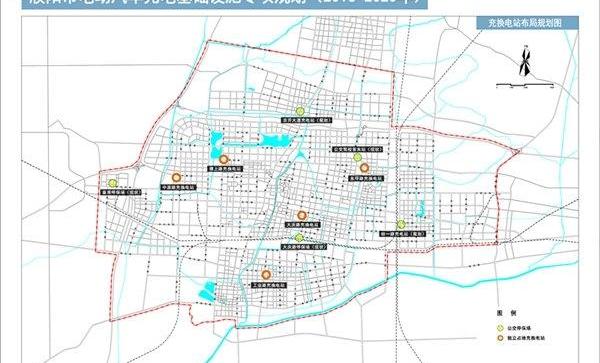Click the black label under the far-west green marker

(x=121, y=192)
